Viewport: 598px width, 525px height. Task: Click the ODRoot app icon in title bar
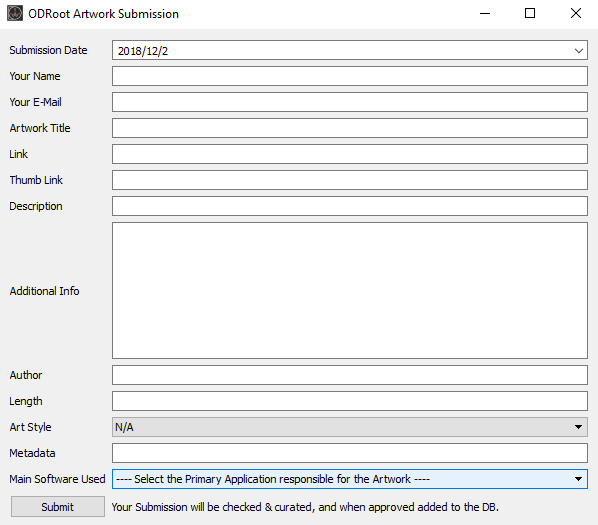(15, 13)
